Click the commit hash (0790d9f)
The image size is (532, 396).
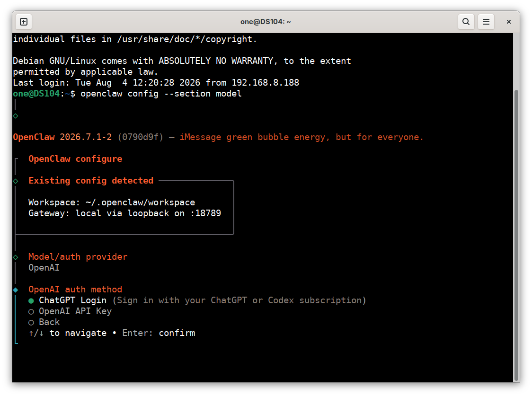pyautogui.click(x=141, y=137)
